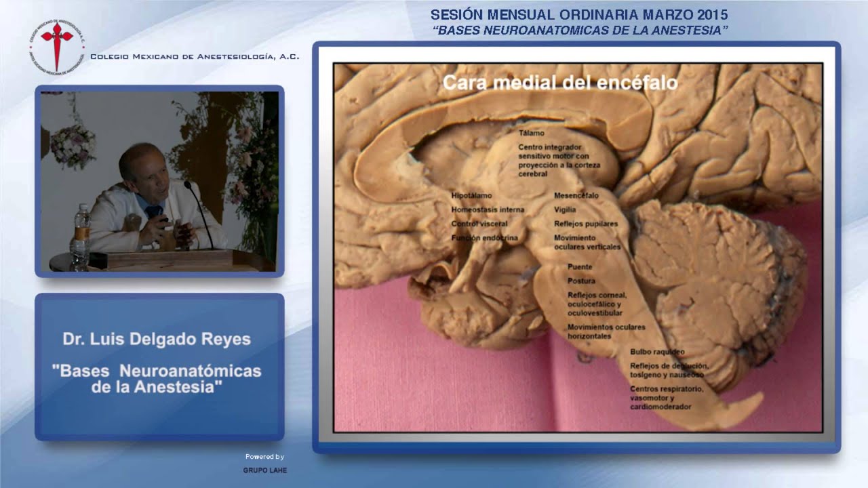Click the "Mesencéfalo" label
The width and height of the screenshot is (868, 488).
point(576,195)
